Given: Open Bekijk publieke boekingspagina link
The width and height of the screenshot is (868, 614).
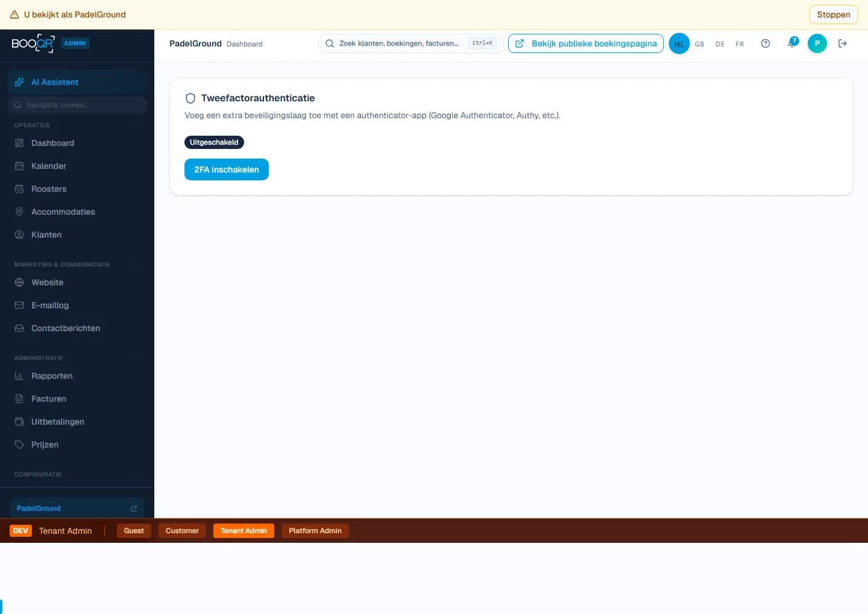Looking at the screenshot, I should 585,43.
